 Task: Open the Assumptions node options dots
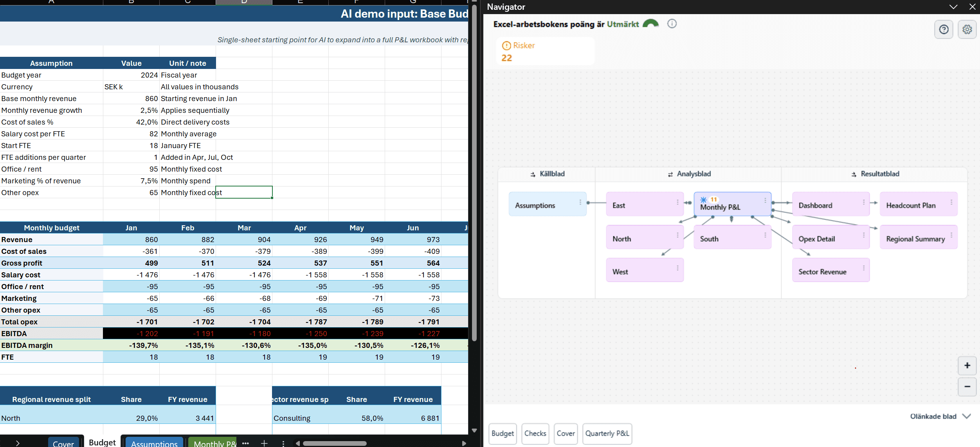pos(580,202)
